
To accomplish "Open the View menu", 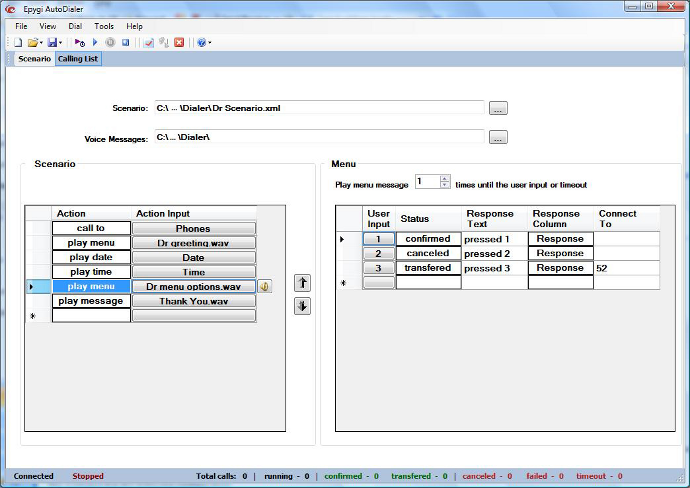I will tap(48, 26).
